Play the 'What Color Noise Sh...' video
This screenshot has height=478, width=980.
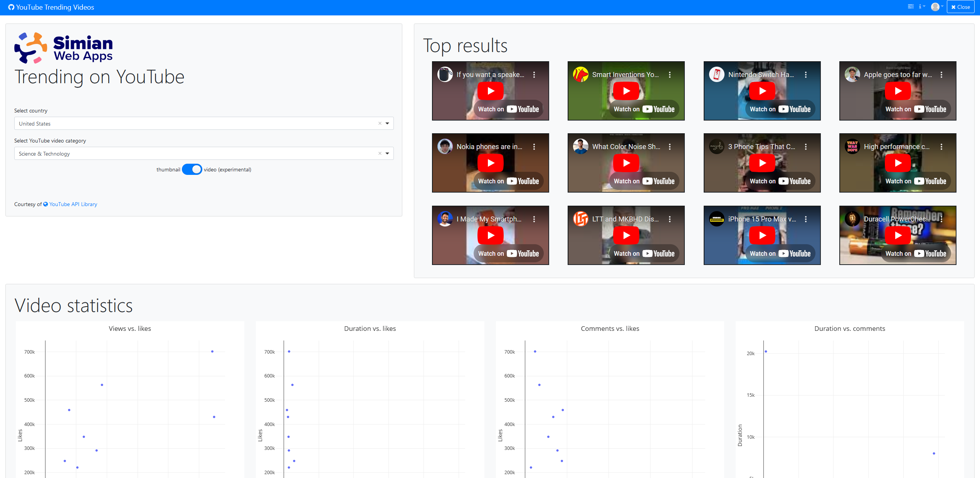(626, 163)
